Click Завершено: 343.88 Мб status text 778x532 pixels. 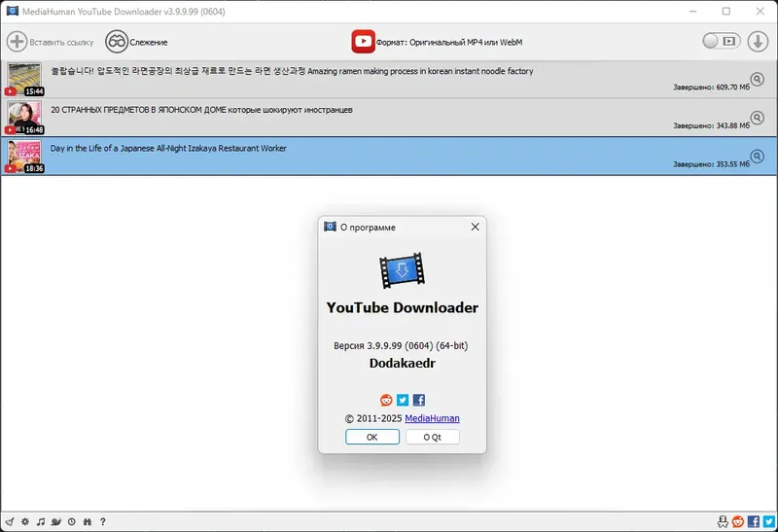point(711,125)
